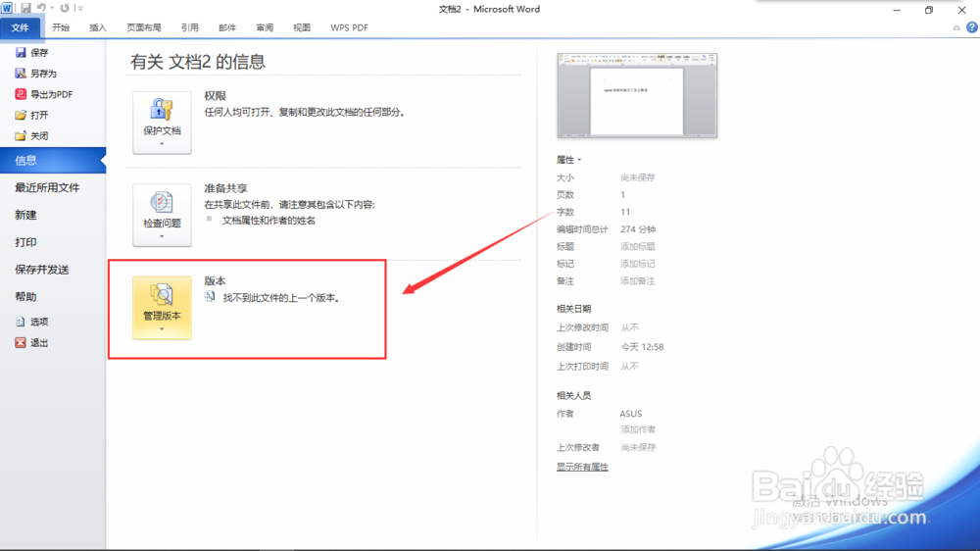This screenshot has height=551, width=980.
Task: Switch to the WPS PDF tab
Action: (350, 27)
